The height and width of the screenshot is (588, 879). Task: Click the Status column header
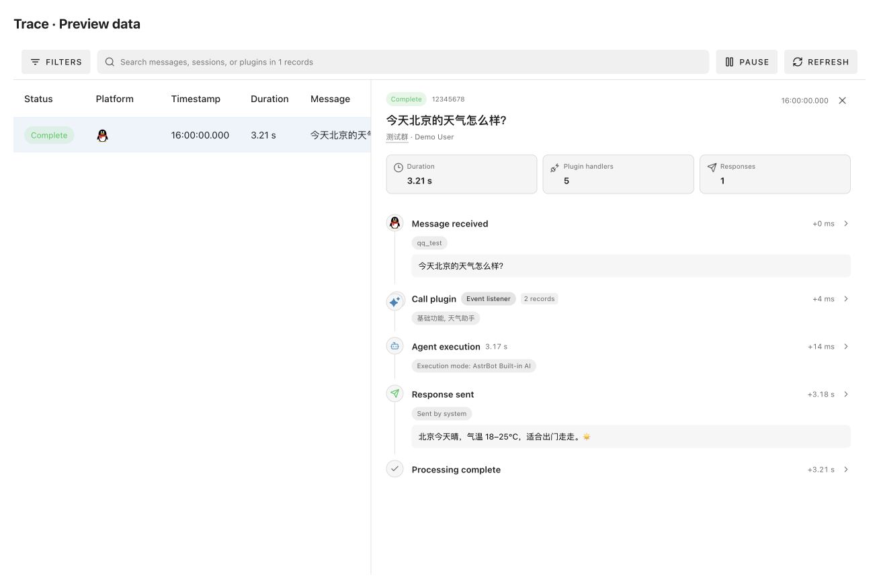(x=38, y=99)
